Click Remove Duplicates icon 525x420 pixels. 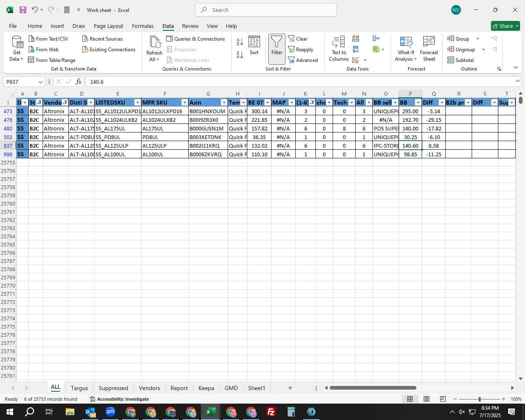pyautogui.click(x=356, y=49)
